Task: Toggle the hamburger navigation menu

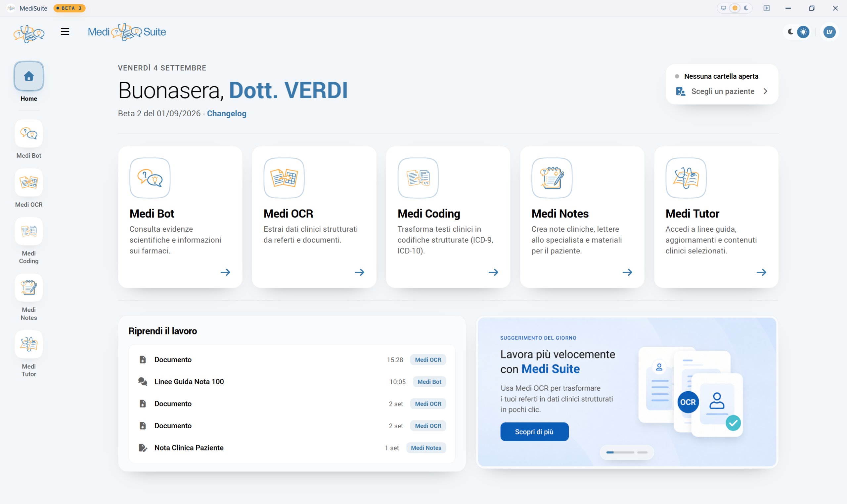Action: tap(65, 32)
